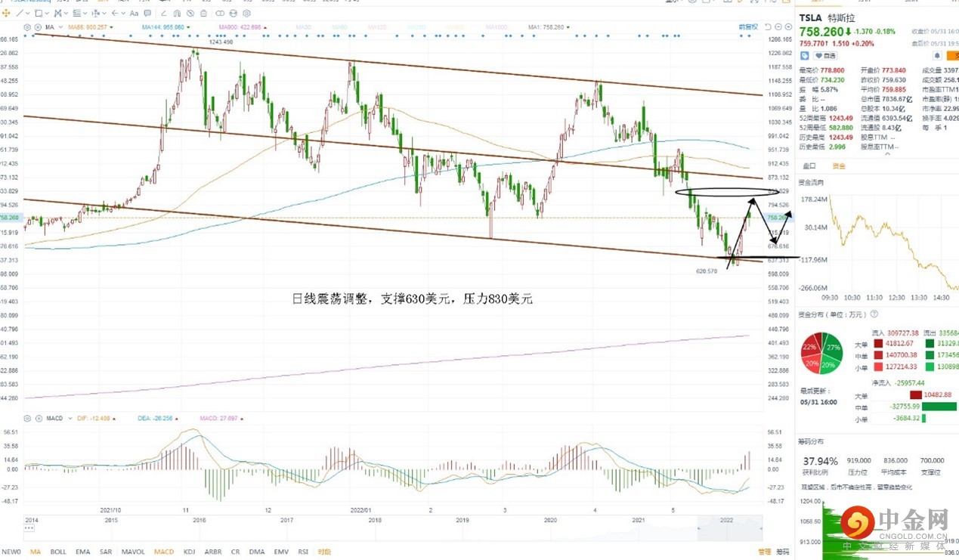
Task: Select the back arrow drawing tool
Action: [x=115, y=13]
